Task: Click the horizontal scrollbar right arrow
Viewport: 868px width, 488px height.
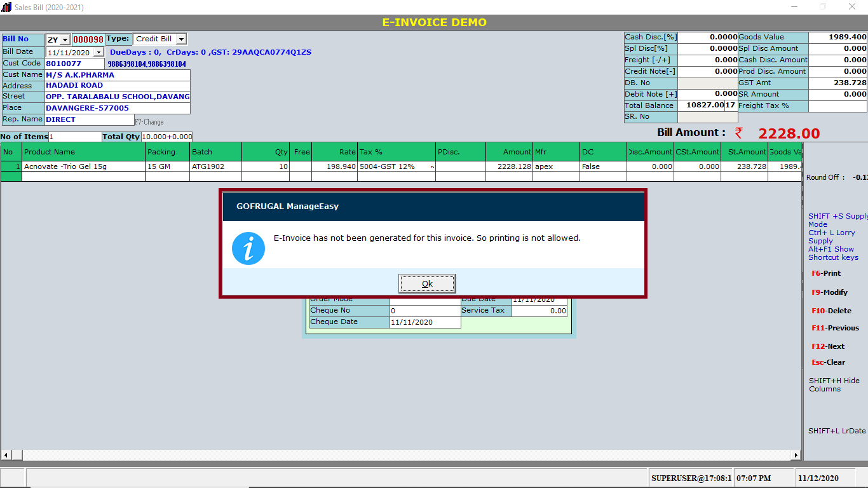Action: [x=796, y=455]
